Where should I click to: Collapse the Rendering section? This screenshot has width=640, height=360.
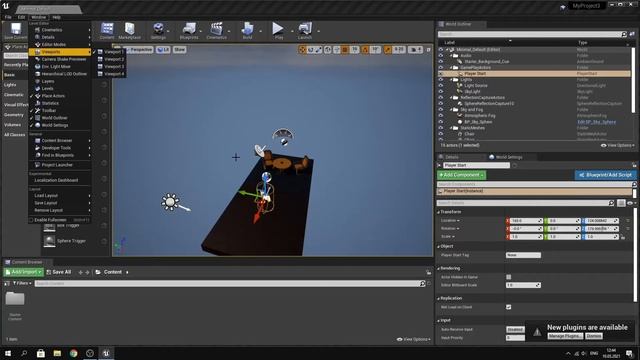[439, 269]
